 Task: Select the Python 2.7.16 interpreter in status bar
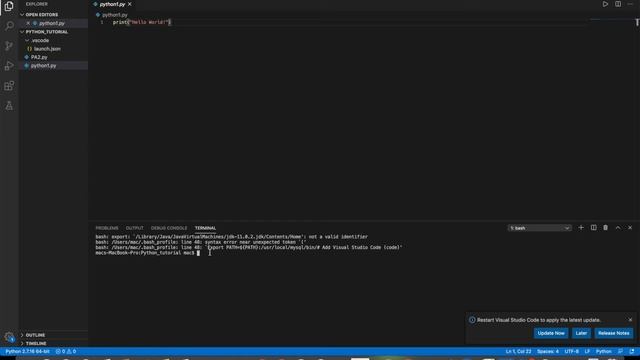27,351
